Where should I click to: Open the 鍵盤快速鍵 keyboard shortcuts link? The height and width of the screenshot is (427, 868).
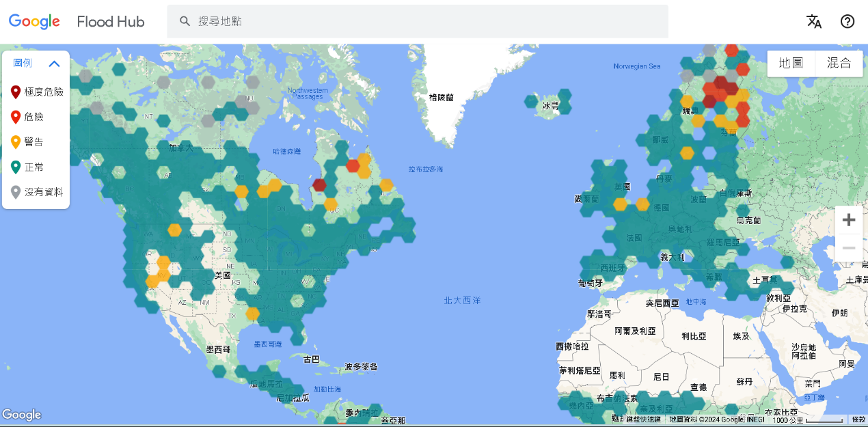(x=644, y=419)
